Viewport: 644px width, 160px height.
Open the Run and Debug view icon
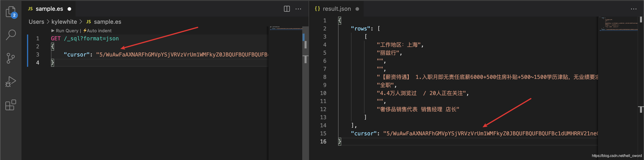[x=11, y=82]
